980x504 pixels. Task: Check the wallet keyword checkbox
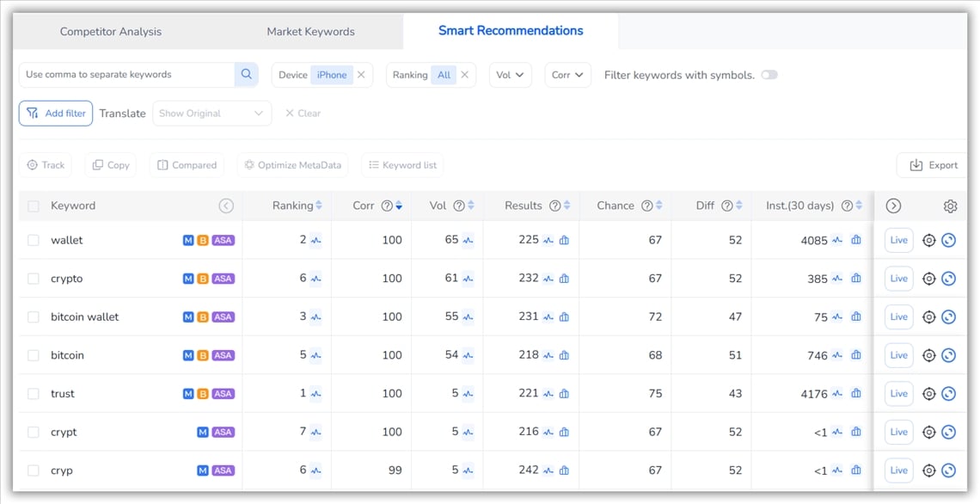click(x=34, y=241)
